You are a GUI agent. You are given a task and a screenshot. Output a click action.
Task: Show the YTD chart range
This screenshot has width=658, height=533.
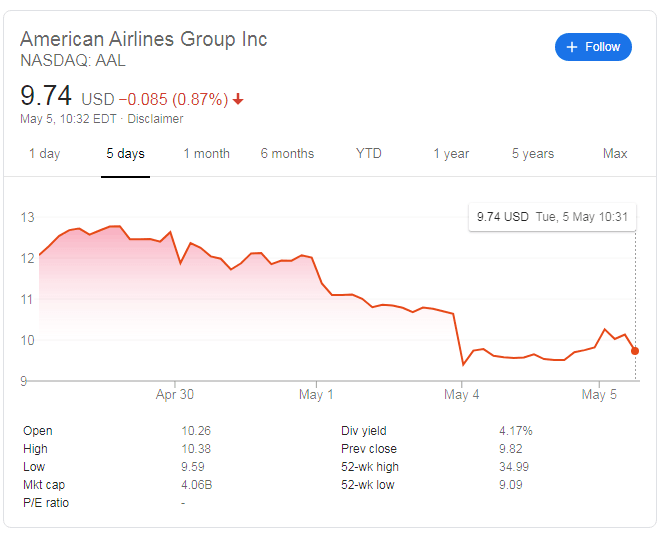(x=369, y=154)
